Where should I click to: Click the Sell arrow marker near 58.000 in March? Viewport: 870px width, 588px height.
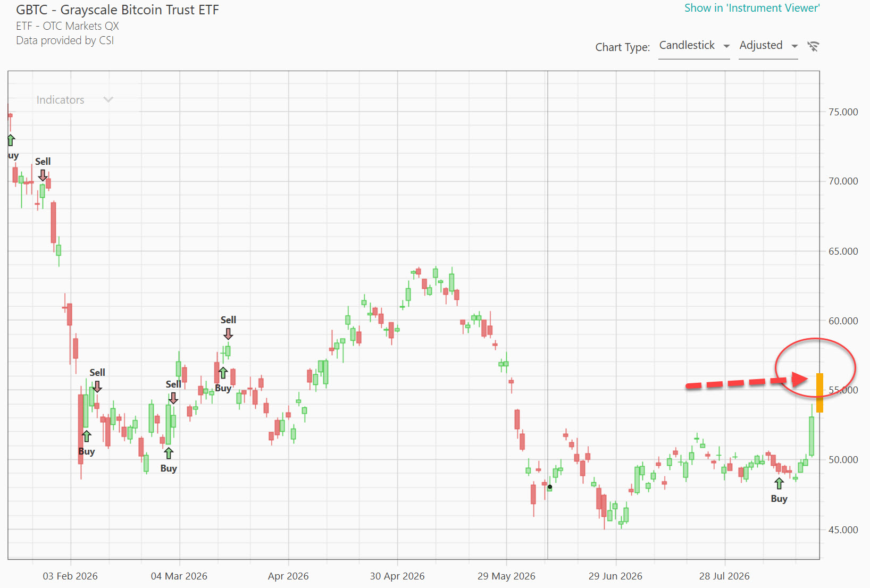point(228,334)
